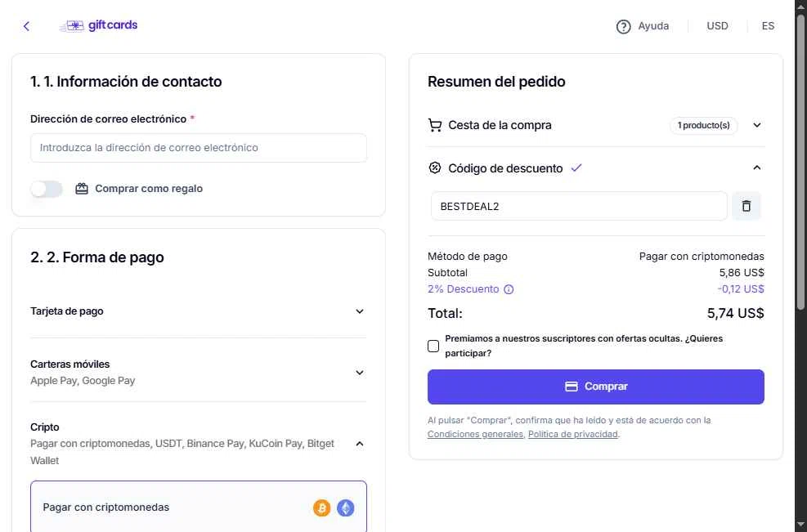
Task: Delete the BESTDEAL2 code with trash icon
Action: [x=746, y=206]
